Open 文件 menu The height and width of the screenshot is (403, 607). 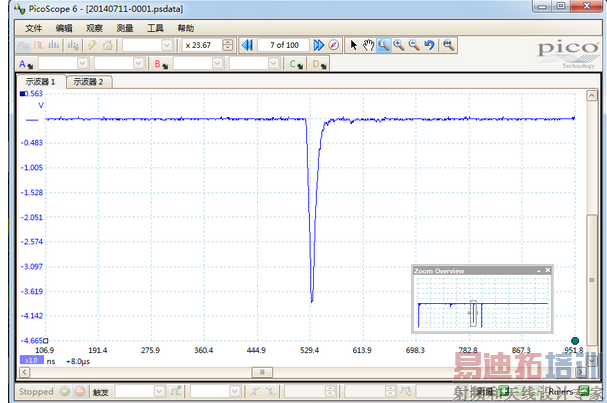click(33, 28)
